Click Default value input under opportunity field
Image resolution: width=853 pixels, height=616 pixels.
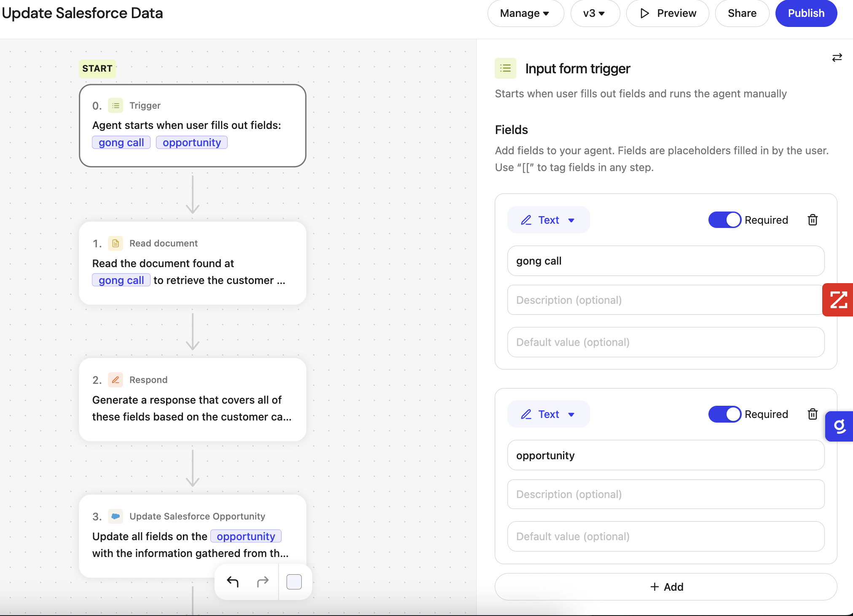(x=666, y=536)
